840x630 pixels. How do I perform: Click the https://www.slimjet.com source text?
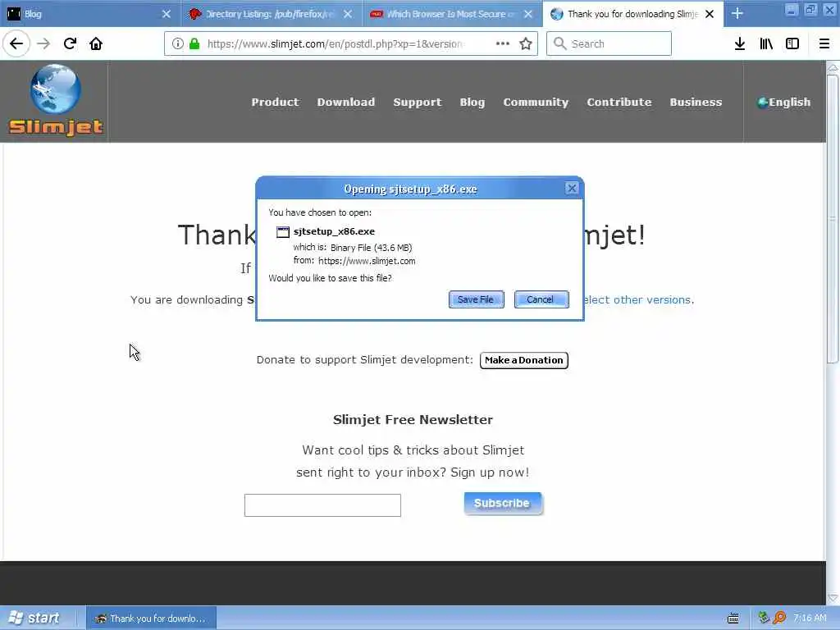tap(367, 261)
